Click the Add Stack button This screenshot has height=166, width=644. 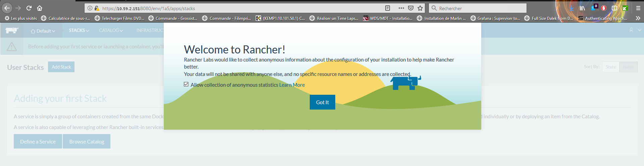tap(61, 67)
